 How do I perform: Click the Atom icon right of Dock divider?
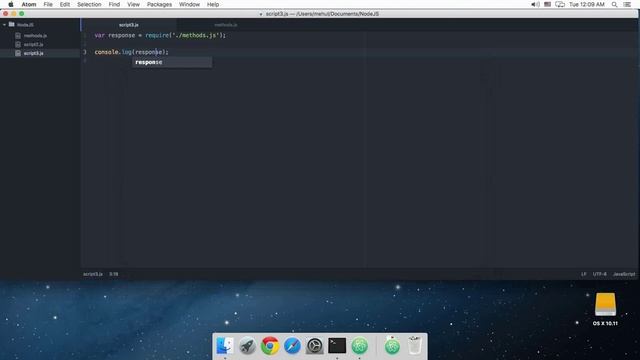click(392, 346)
